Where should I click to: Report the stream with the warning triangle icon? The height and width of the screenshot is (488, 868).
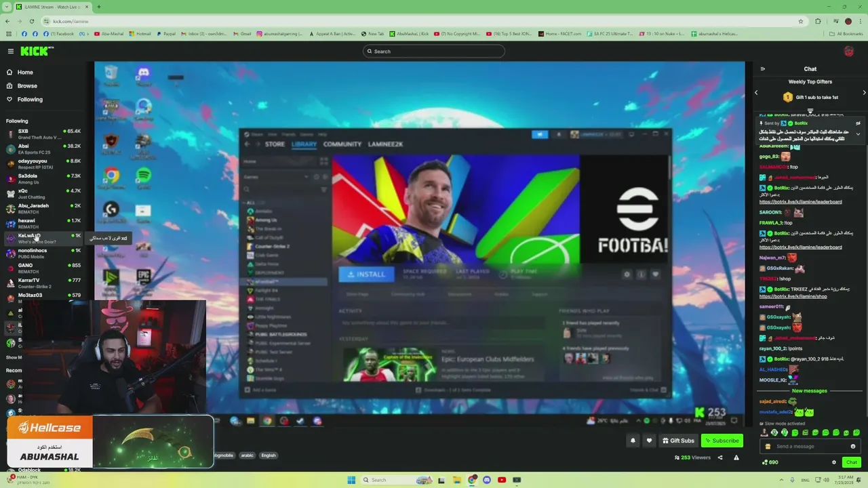[736, 457]
